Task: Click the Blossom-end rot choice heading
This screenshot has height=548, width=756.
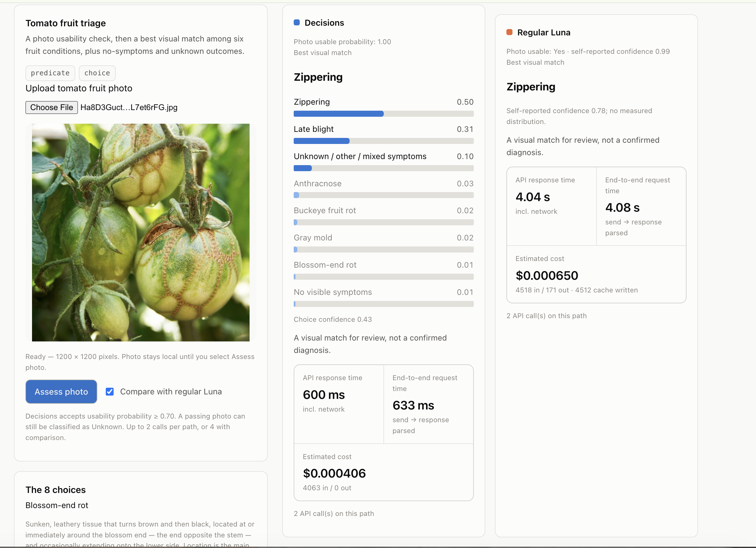Action: [x=57, y=505]
